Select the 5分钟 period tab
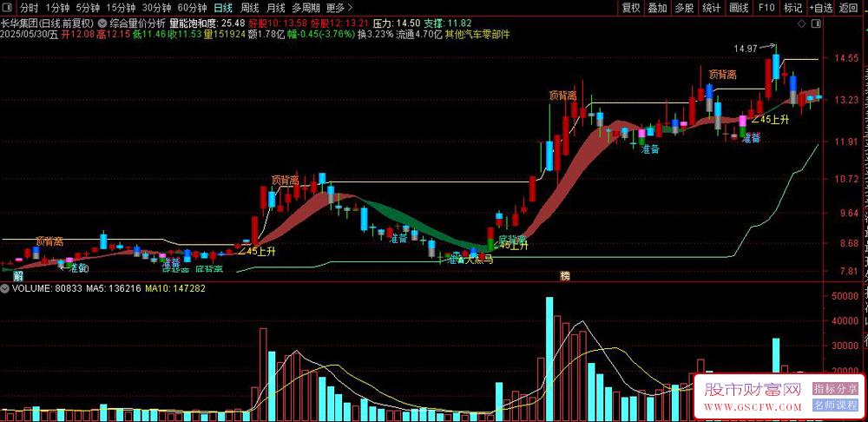The width and height of the screenshot is (868, 422). pyautogui.click(x=88, y=9)
